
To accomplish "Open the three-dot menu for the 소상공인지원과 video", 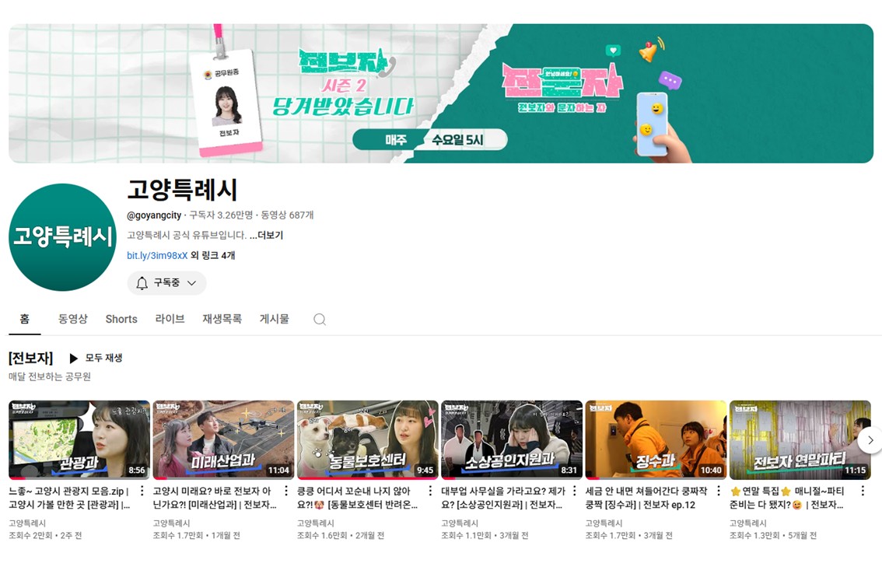I will pos(574,491).
